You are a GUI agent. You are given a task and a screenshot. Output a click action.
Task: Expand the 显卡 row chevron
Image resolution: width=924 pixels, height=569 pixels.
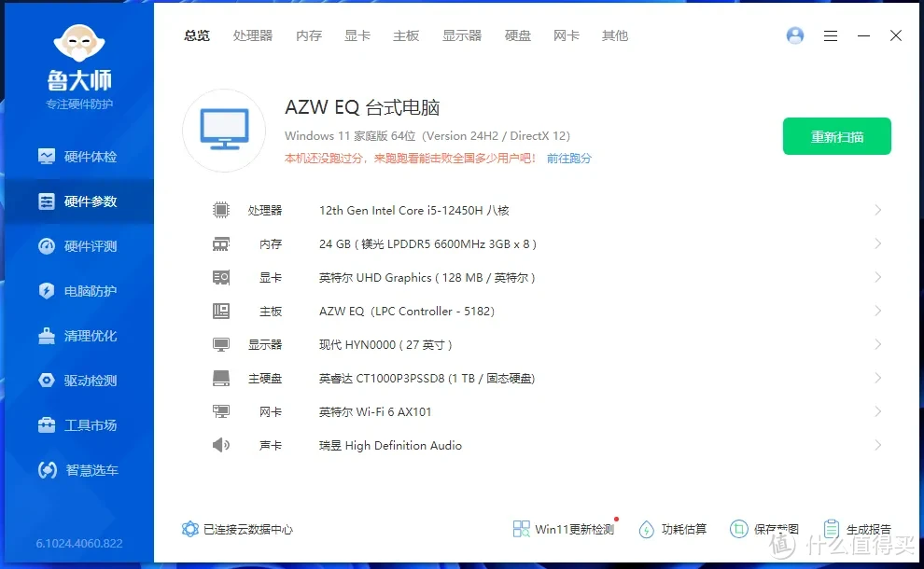[x=877, y=277]
